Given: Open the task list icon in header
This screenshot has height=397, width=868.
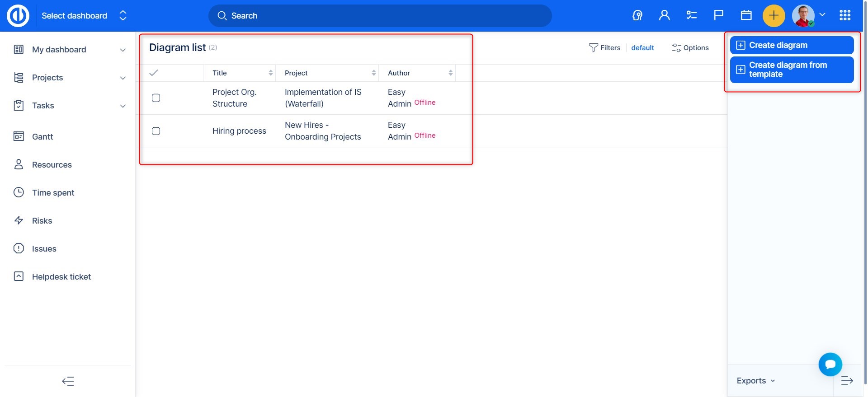Looking at the screenshot, I should (x=691, y=16).
